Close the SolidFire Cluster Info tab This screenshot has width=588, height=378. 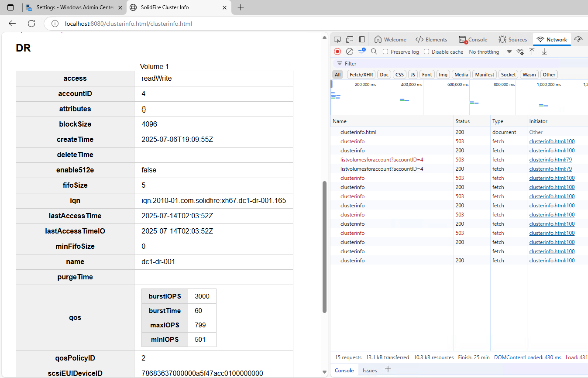[225, 7]
